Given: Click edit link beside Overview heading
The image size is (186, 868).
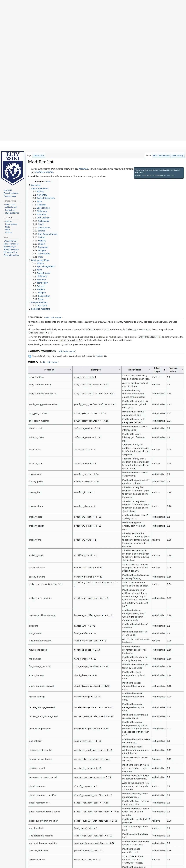Looking at the screenshot, I should coord(47,317).
